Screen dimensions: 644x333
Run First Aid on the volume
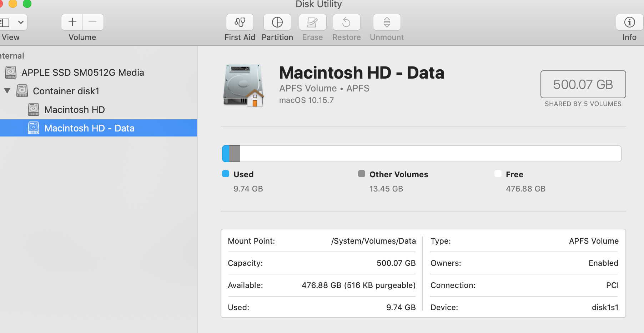[240, 22]
